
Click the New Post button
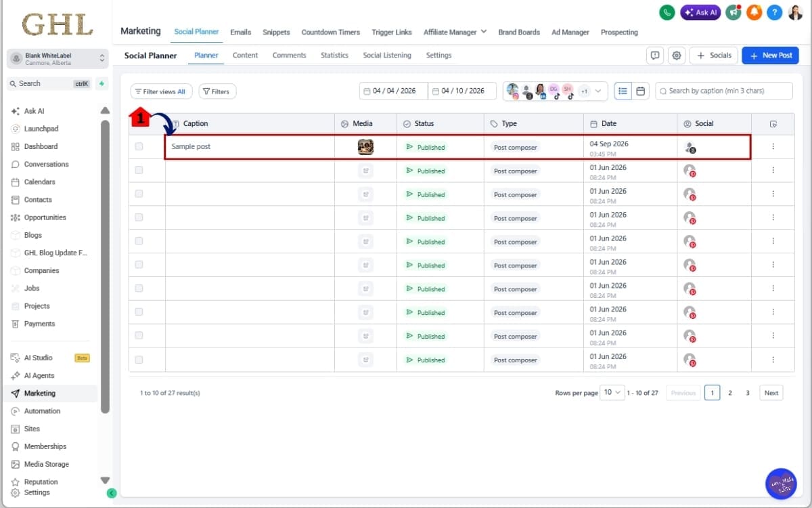pos(770,56)
